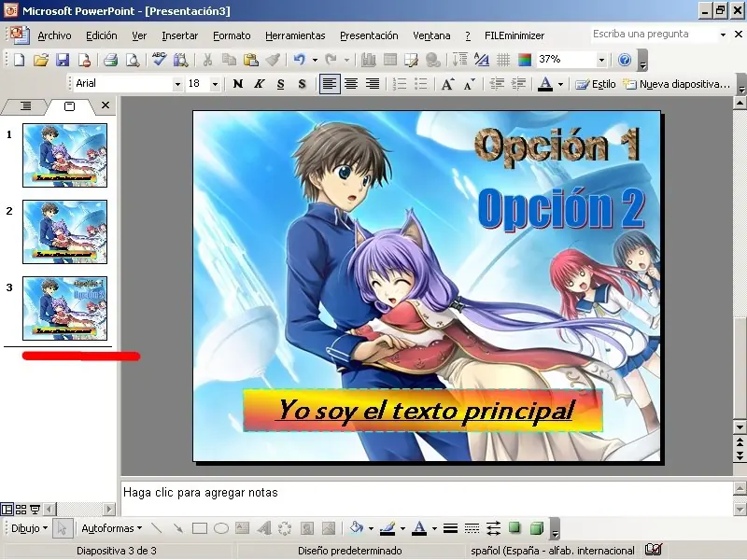
Task: Select the Oval drawing tool
Action: pos(221,528)
